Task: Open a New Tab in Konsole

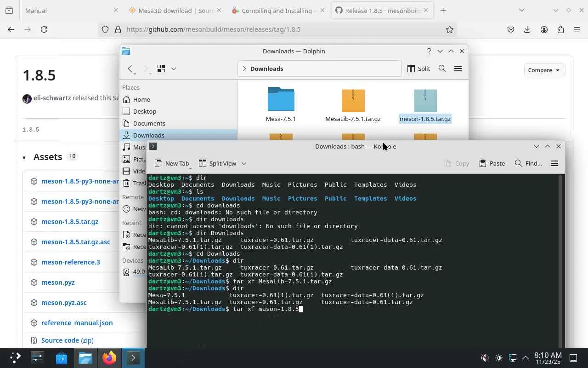Action: (172, 163)
